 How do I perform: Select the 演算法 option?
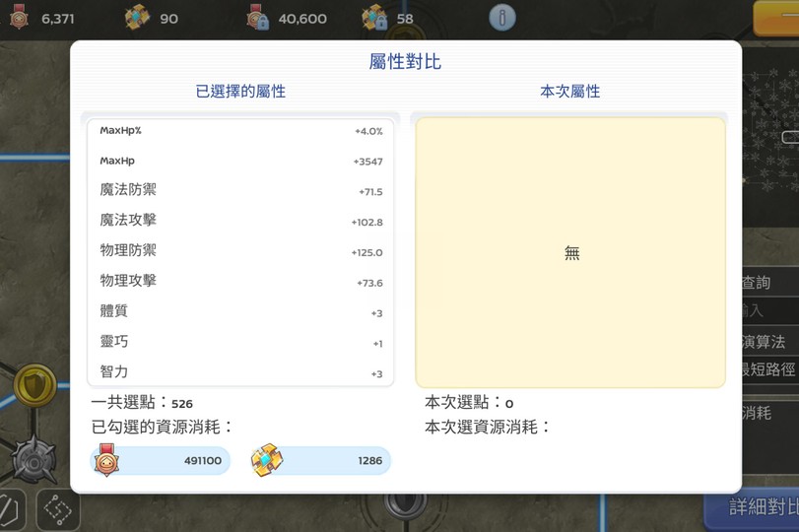(763, 342)
